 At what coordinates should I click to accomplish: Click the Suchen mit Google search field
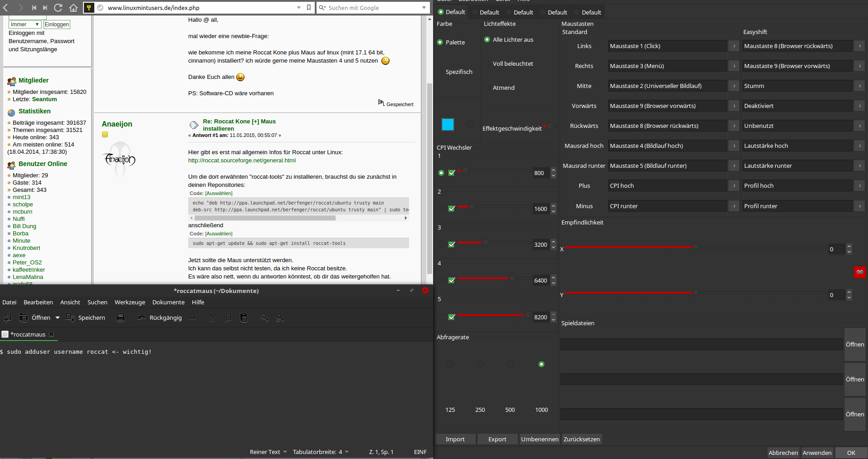(x=373, y=8)
